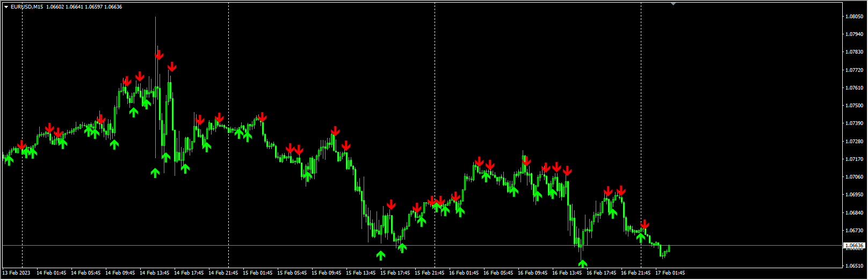Image resolution: width=868 pixels, height=280 pixels.
Task: Click the 1.06730 price scale label
Action: pyautogui.click(x=854, y=231)
